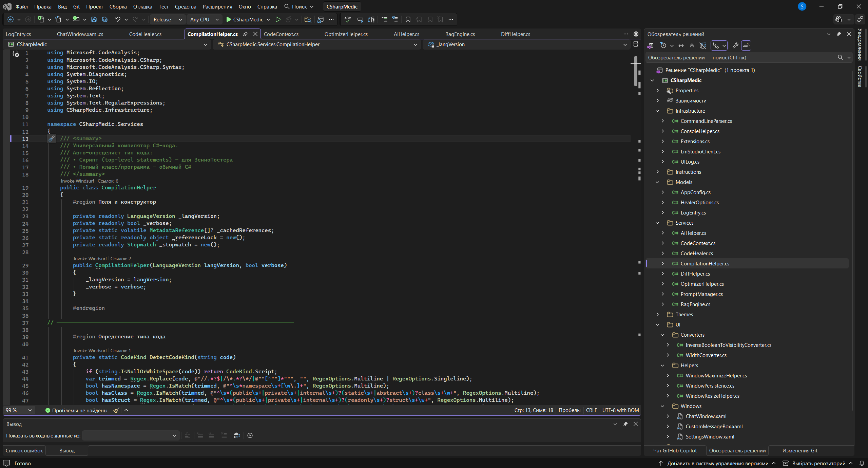Expand the Themes folder in Solution Explorer
Viewport: 868px width, 468px height.
(x=657, y=314)
